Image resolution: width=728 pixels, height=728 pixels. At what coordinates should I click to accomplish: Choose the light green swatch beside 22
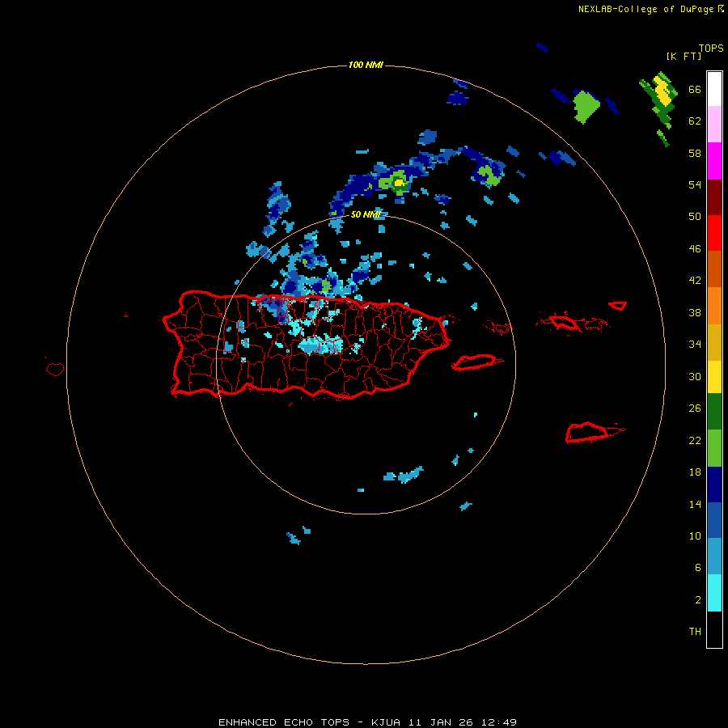714,448
